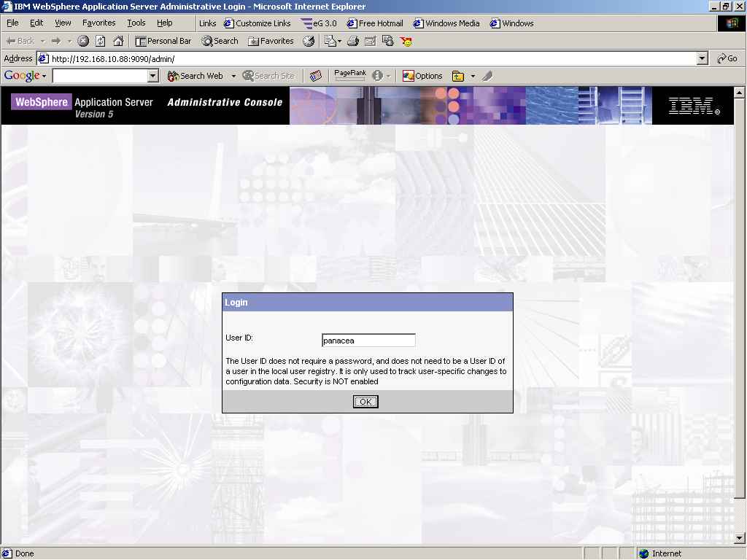
Task: Open the History icon
Action: pyautogui.click(x=309, y=41)
